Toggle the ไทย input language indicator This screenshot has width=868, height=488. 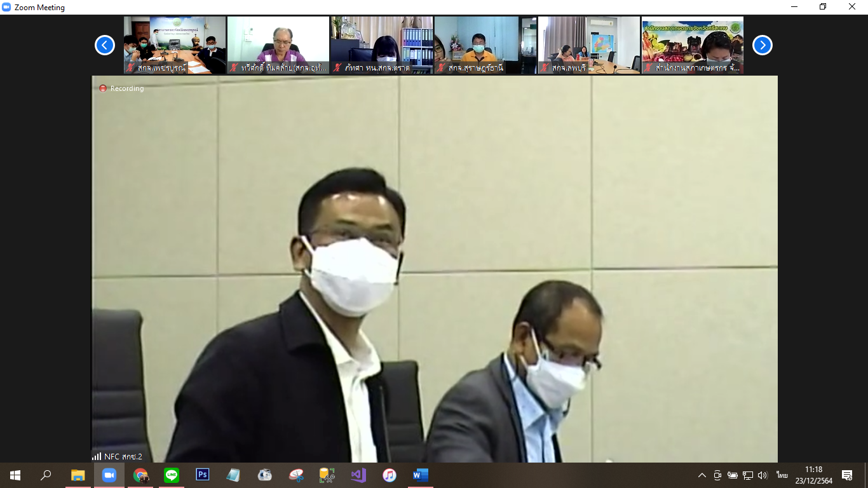[782, 475]
